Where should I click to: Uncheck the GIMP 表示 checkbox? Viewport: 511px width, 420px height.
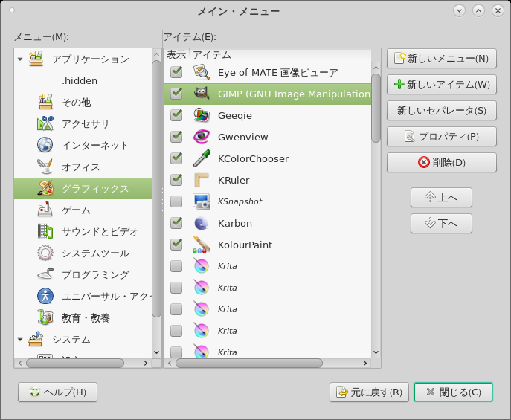tap(176, 94)
